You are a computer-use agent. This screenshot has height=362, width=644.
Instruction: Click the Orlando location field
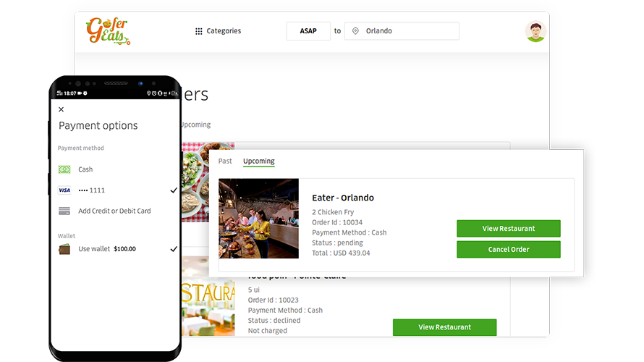pos(402,31)
